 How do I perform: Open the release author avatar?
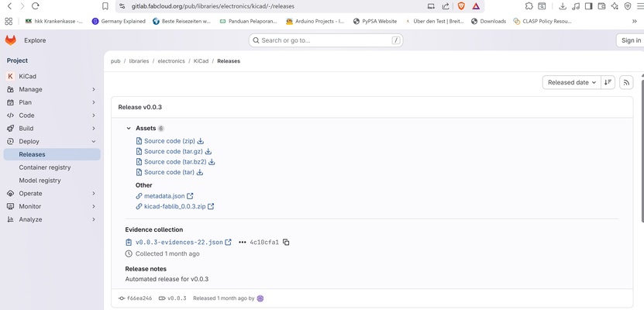click(x=260, y=298)
